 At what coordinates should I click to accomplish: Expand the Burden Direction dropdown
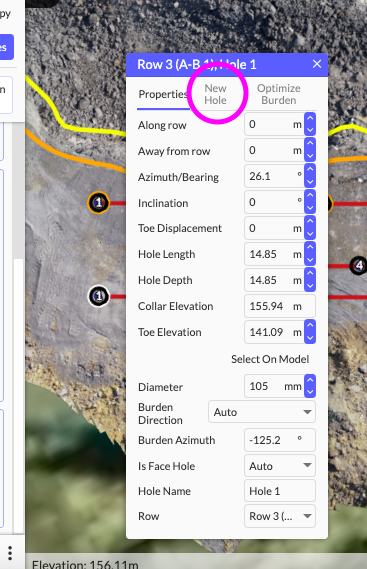tap(262, 412)
